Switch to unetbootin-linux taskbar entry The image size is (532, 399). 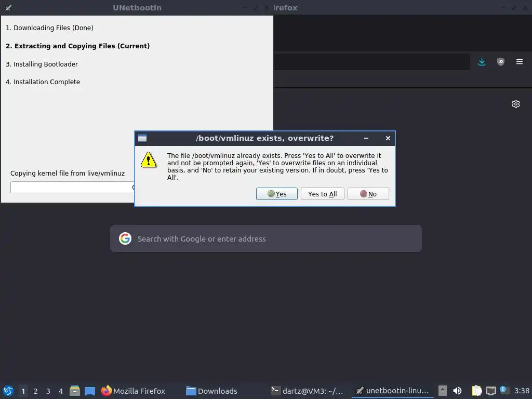point(393,391)
